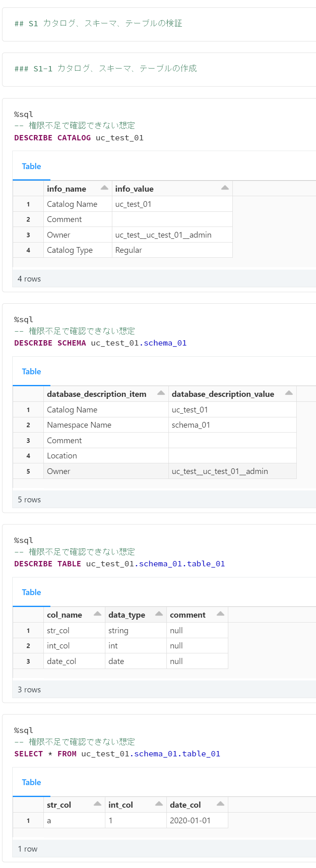Screen dimensions: 316x868
Task: Click the uc_test__uc_test_01__admin cell in the catalog table
Action: point(163,235)
